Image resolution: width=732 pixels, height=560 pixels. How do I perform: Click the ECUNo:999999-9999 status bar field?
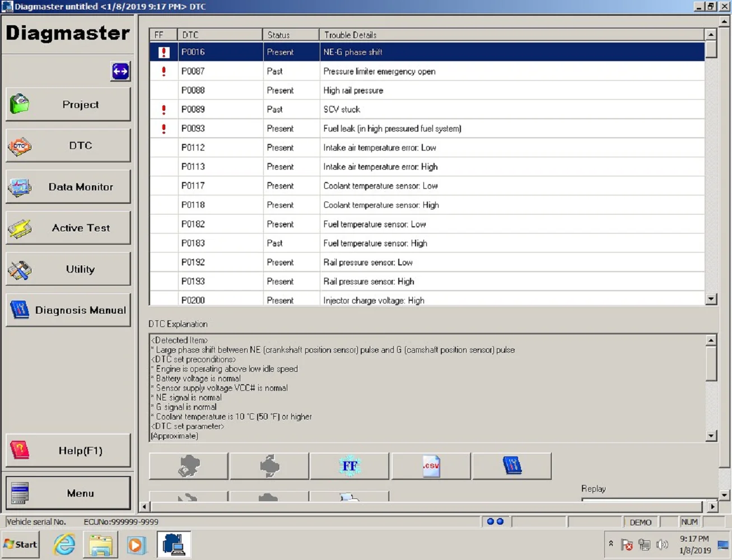coord(121,522)
